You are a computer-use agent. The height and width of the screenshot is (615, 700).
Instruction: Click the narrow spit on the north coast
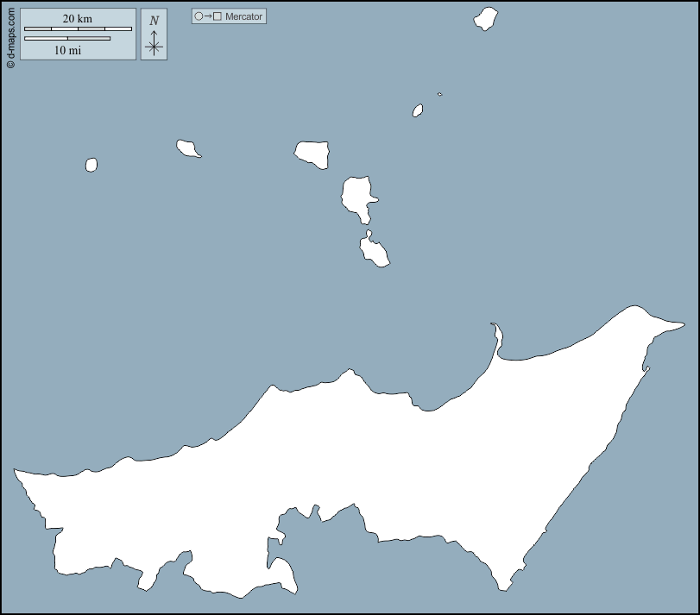tap(496, 338)
